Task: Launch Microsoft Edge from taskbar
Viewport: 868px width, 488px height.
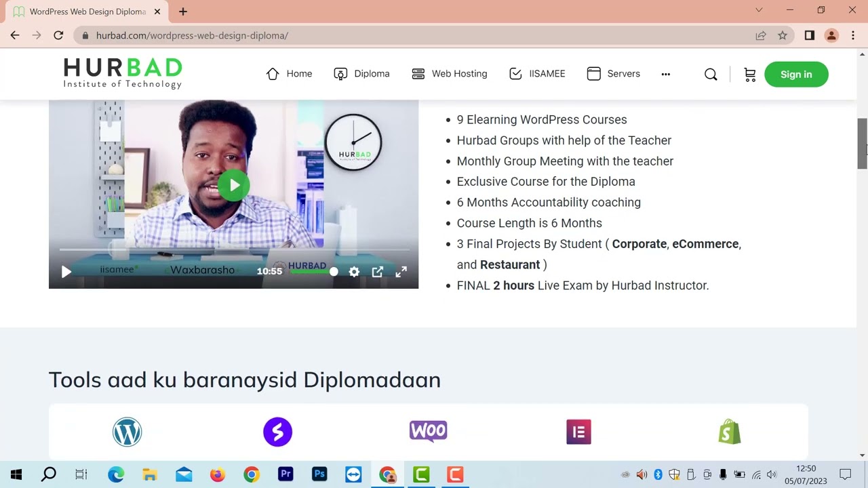Action: pos(116,474)
